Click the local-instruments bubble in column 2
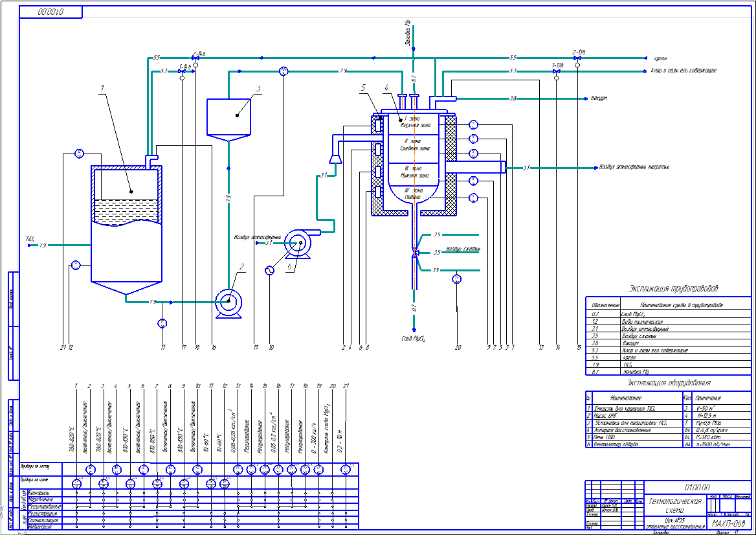Screen dimensions: 756x535 pyautogui.click(x=90, y=470)
